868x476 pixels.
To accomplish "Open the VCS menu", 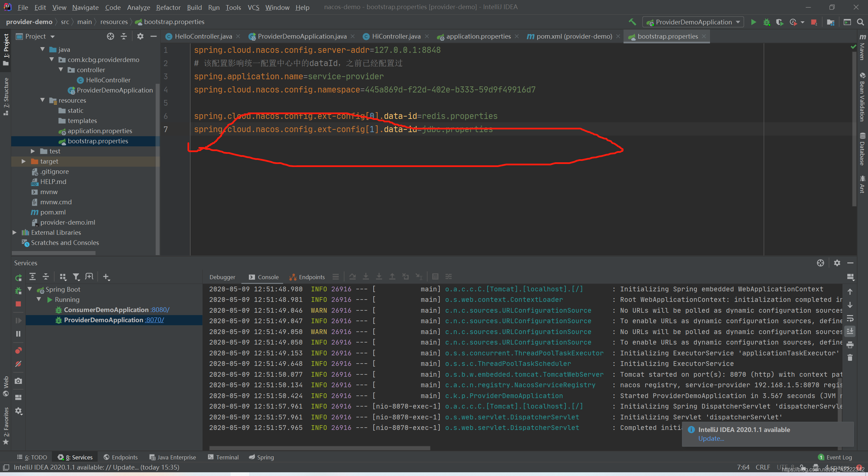I will tap(253, 7).
